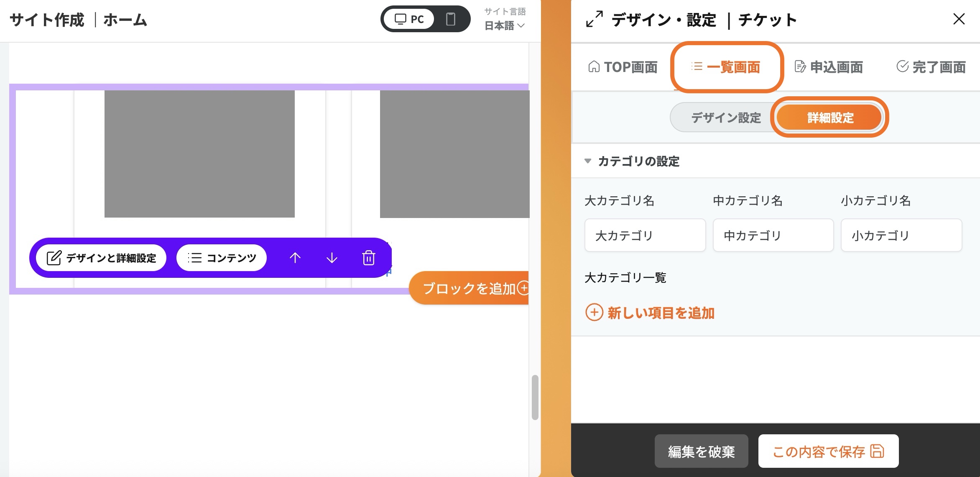Open TOP画面 tab

(x=623, y=67)
